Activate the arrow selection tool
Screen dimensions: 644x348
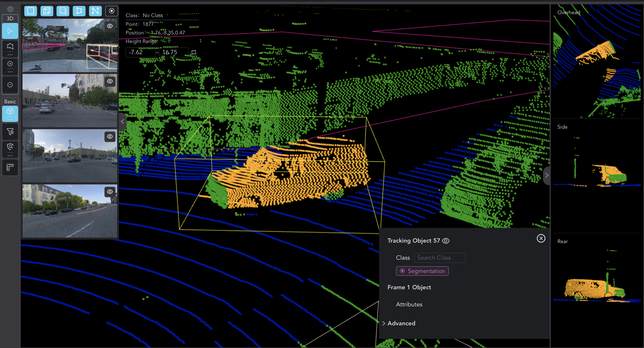(x=10, y=31)
